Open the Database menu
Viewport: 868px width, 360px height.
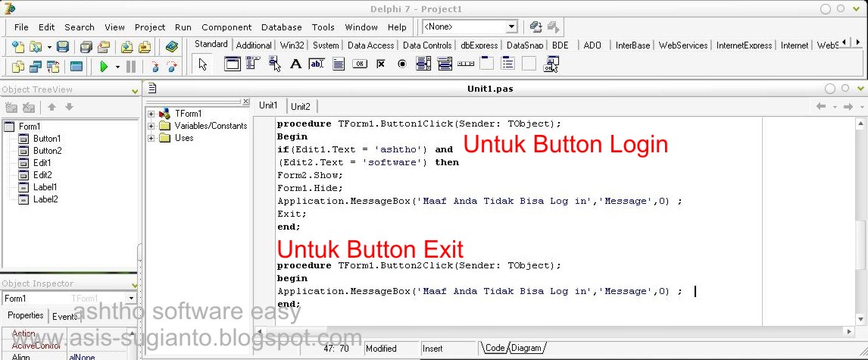click(x=282, y=27)
